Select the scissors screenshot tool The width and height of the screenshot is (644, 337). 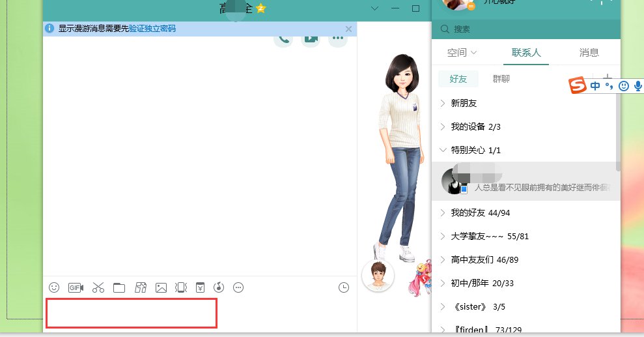coord(98,287)
